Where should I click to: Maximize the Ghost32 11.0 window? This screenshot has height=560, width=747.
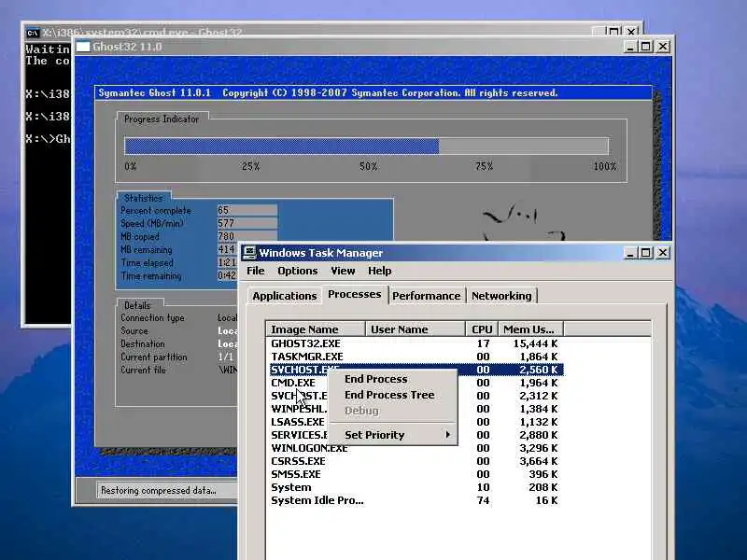(646, 47)
